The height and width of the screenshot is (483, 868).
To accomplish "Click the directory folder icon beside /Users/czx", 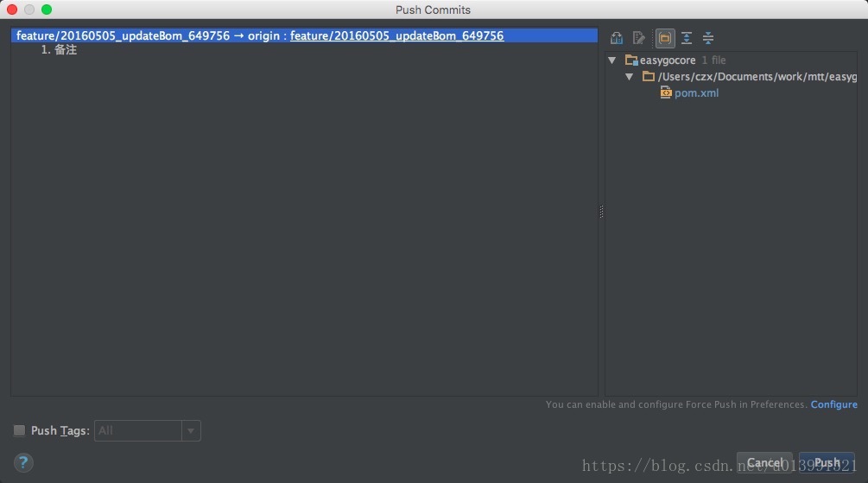I will tap(649, 76).
